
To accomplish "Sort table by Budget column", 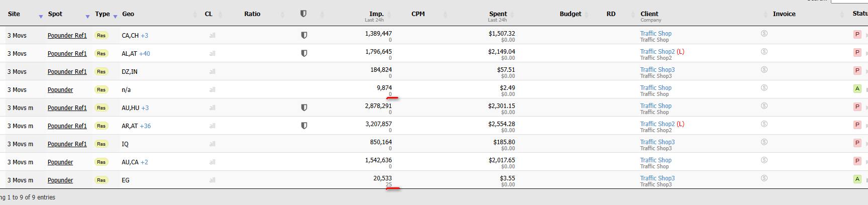I will click(570, 14).
